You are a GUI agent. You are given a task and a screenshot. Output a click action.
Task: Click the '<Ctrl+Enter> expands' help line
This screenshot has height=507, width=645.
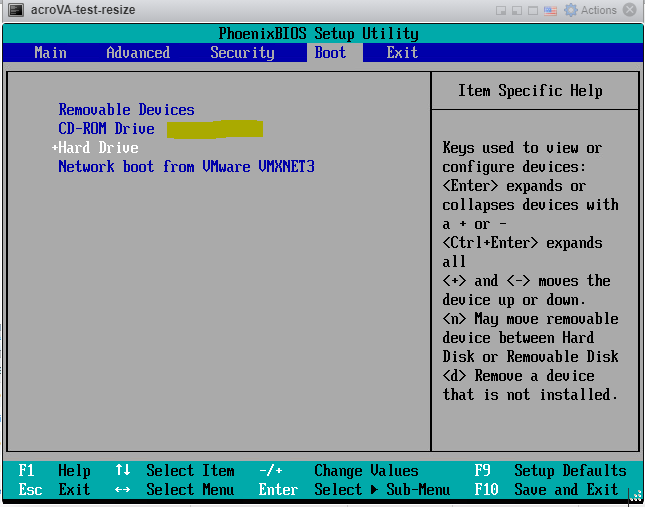point(522,243)
